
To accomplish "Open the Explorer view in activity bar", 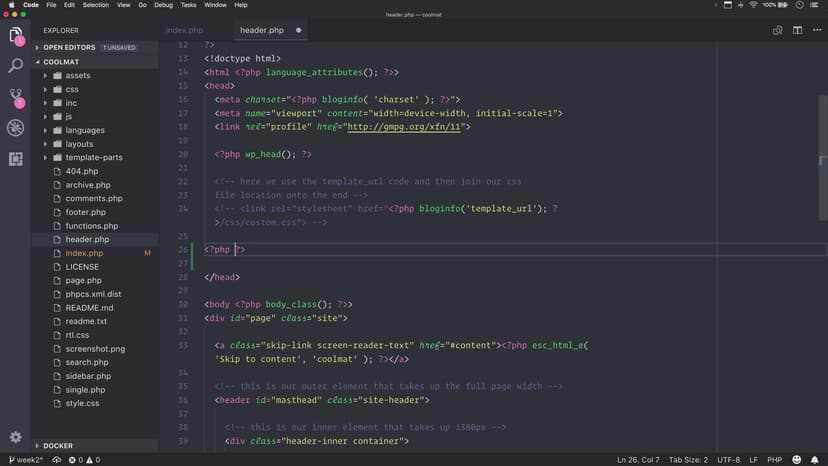I will [x=15, y=37].
